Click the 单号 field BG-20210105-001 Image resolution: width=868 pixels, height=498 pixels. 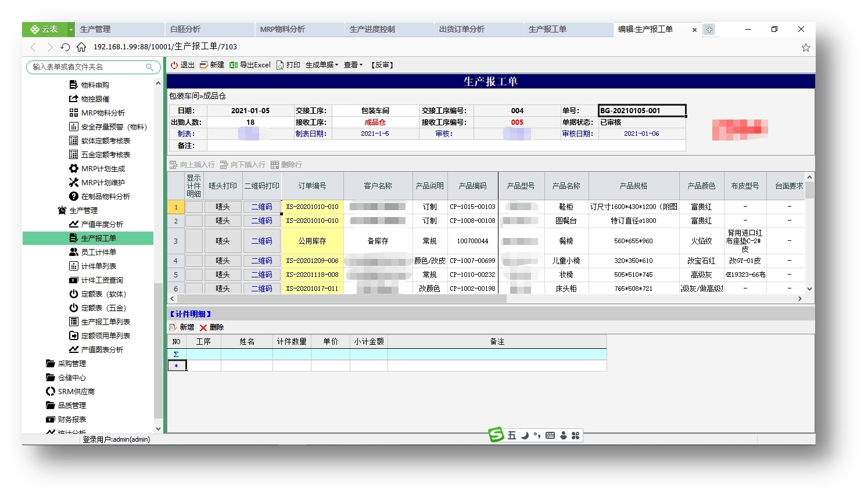pos(642,110)
